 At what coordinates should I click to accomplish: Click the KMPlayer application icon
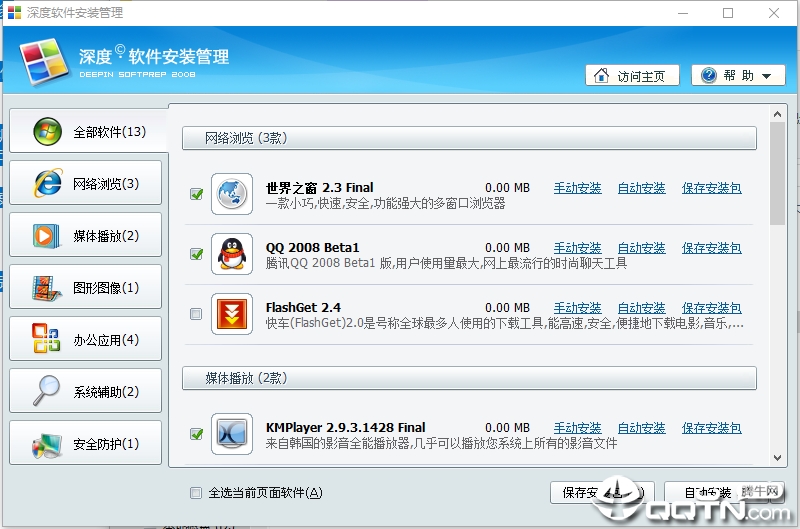232,434
